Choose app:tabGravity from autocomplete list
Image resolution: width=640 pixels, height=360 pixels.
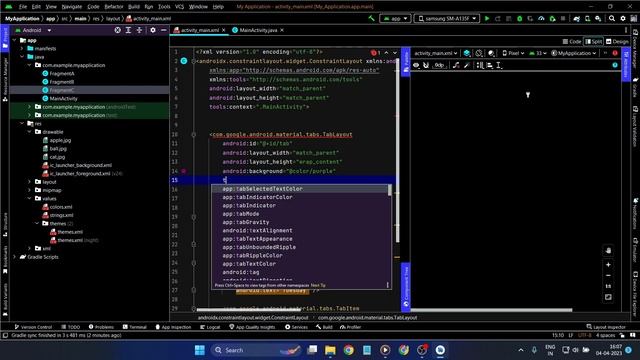pyautogui.click(x=301, y=222)
